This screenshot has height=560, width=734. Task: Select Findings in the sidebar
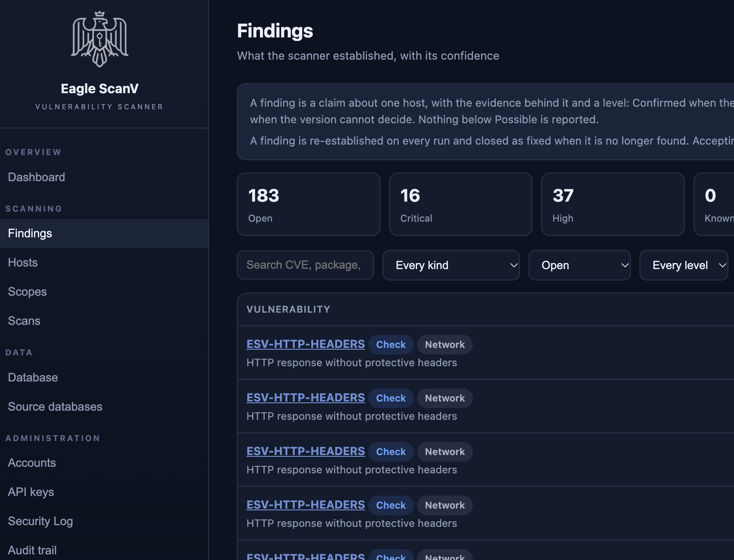[x=104, y=233]
